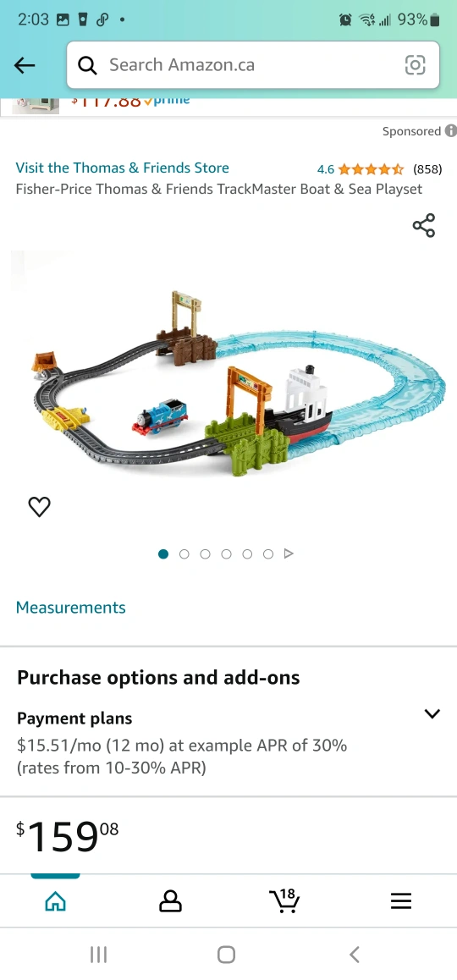Tap the Android recent apps button
The width and height of the screenshot is (457, 980).
coord(98,955)
